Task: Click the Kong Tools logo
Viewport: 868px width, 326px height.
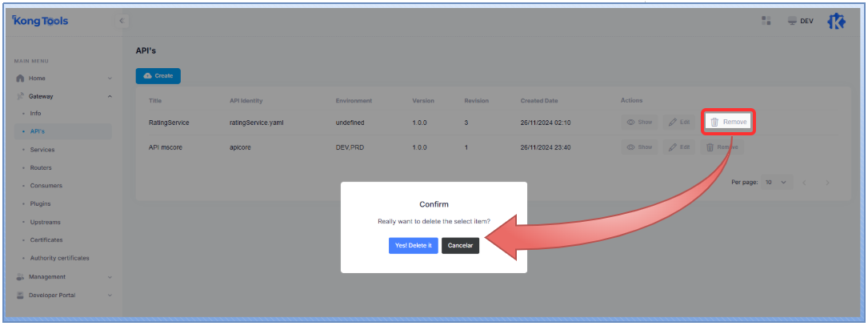Action: 41,22
